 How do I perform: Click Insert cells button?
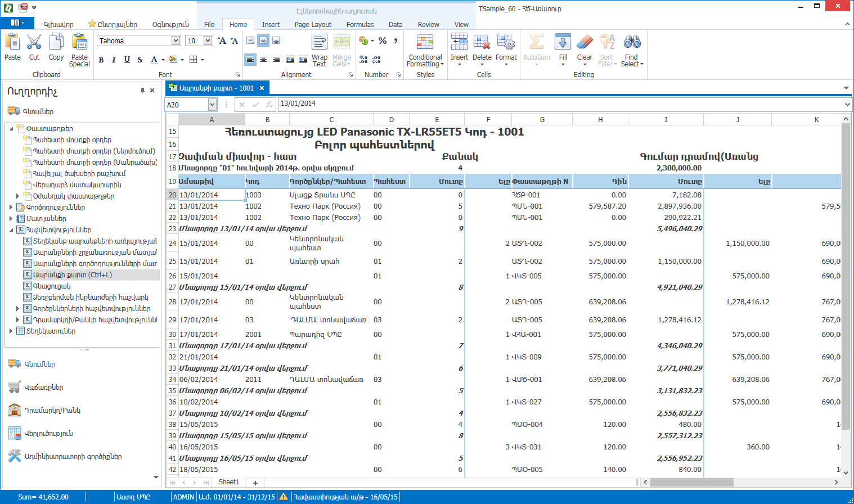(459, 50)
